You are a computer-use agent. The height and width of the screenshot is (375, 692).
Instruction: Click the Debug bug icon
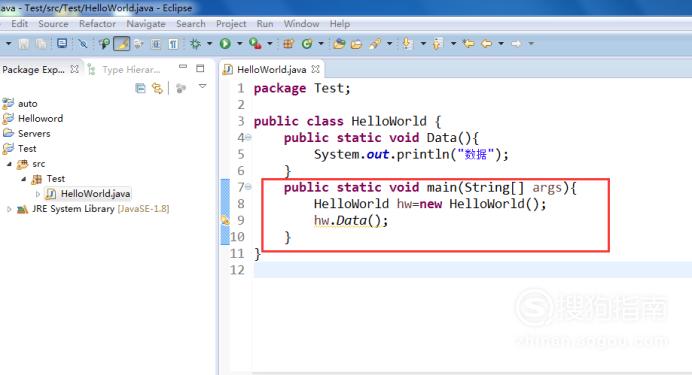(195, 43)
